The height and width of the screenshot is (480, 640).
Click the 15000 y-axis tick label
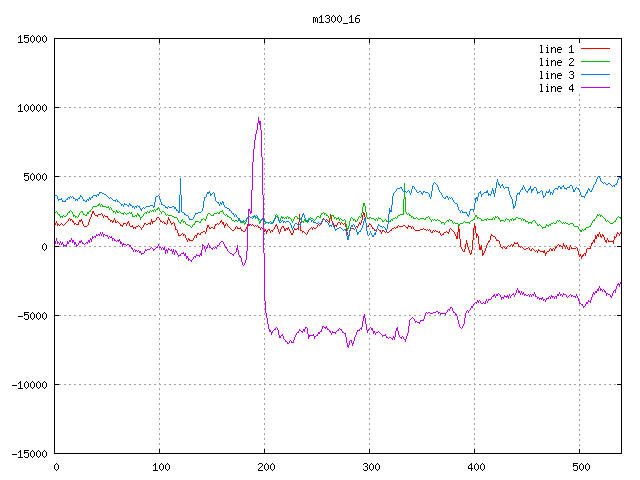32,39
